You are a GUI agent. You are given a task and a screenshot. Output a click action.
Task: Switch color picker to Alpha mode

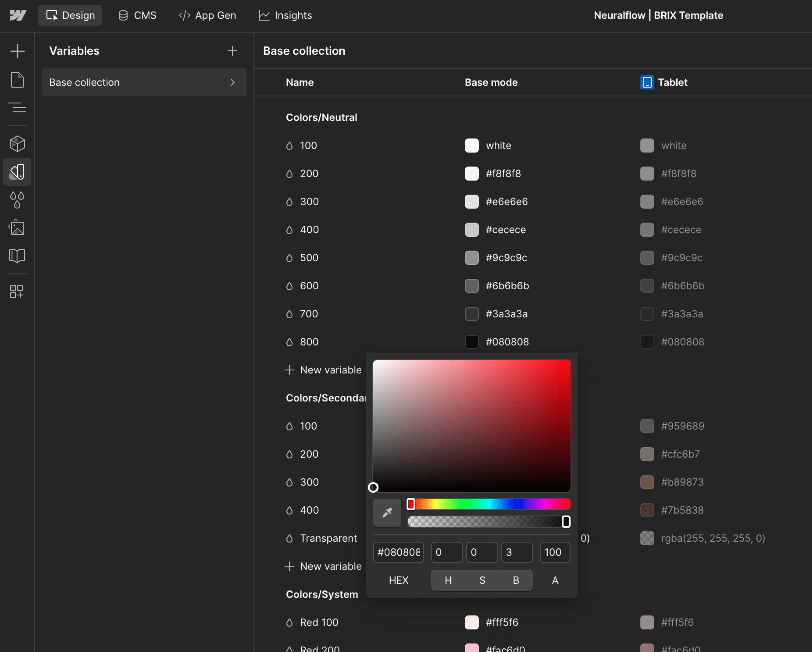click(555, 580)
